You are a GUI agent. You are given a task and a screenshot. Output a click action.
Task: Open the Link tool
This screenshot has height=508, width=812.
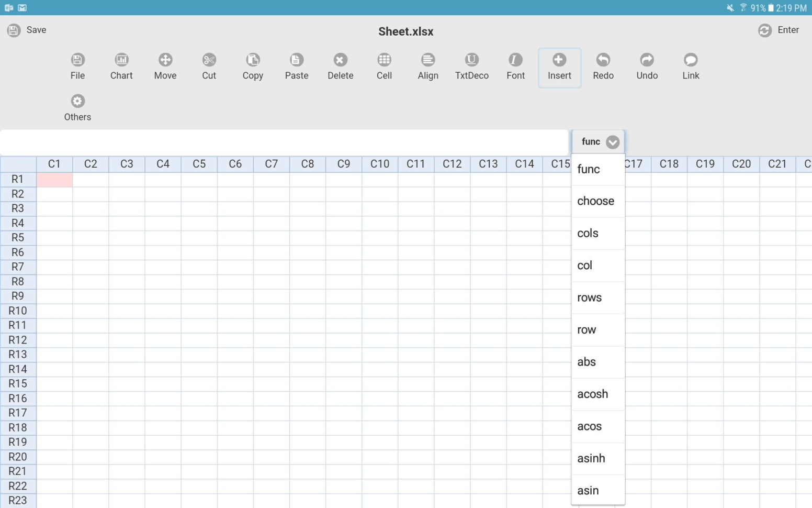click(x=691, y=65)
